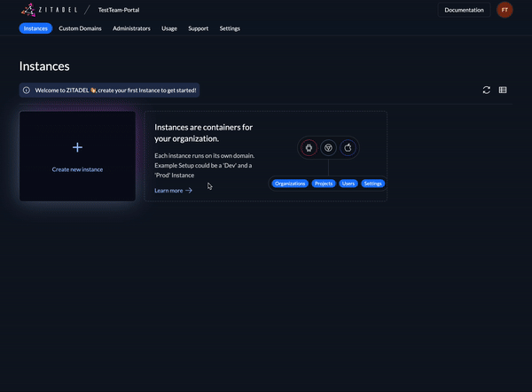Refresh the instances list
The image size is (532, 392).
486,90
